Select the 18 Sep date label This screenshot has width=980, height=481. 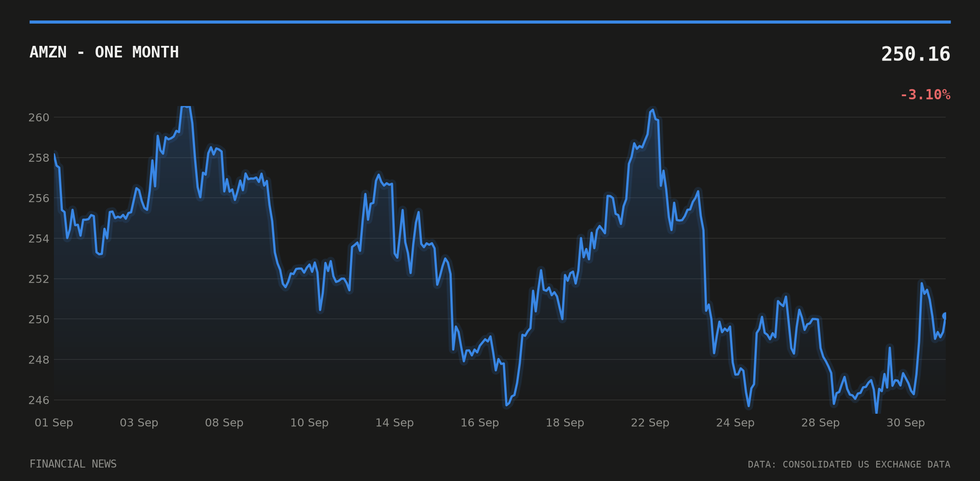[x=565, y=423]
